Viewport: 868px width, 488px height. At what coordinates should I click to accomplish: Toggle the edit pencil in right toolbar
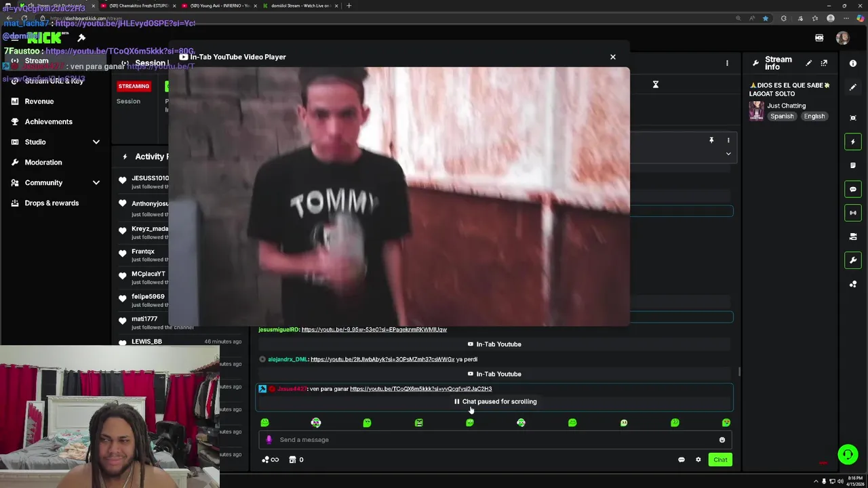(x=853, y=87)
